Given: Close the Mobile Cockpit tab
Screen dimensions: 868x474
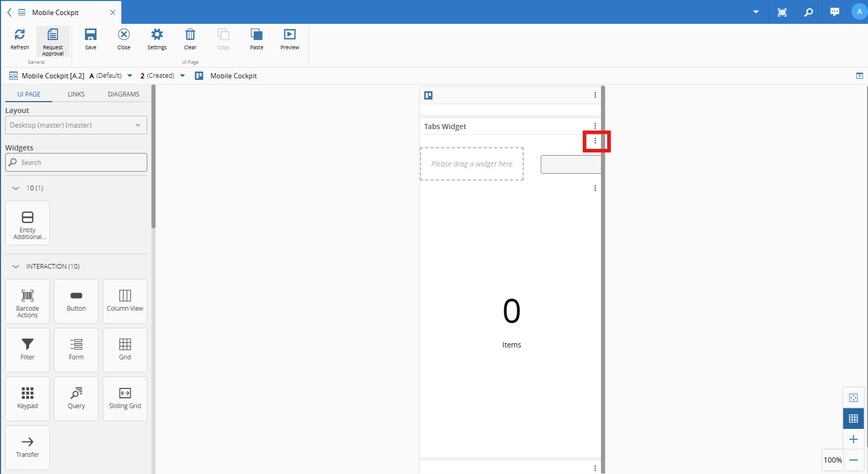Looking at the screenshot, I should coord(113,12).
